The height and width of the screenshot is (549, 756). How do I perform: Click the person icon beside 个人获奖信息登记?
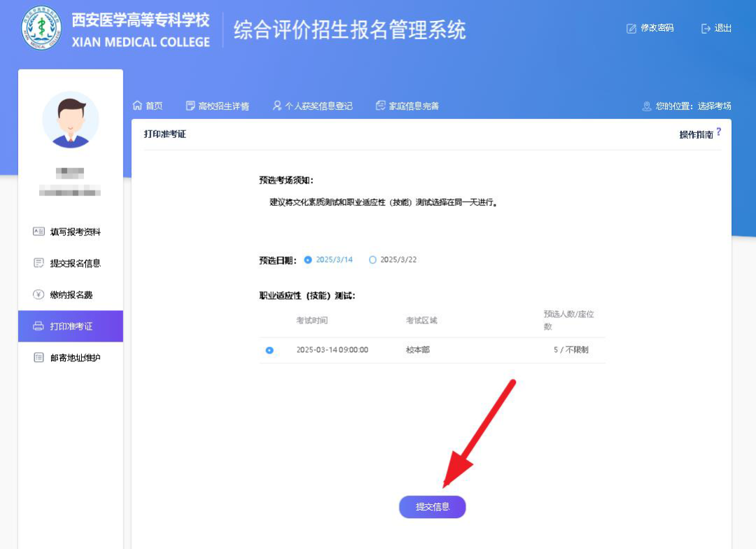point(276,106)
